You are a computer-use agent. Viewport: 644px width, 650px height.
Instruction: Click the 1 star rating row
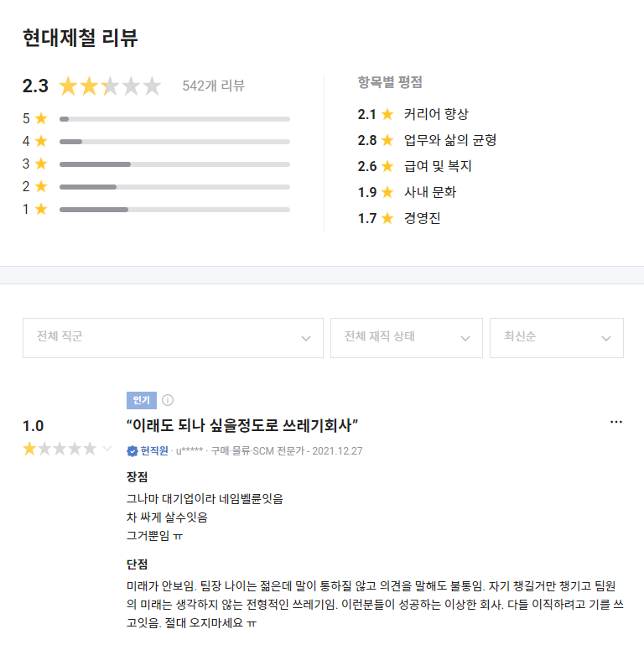[174, 210]
